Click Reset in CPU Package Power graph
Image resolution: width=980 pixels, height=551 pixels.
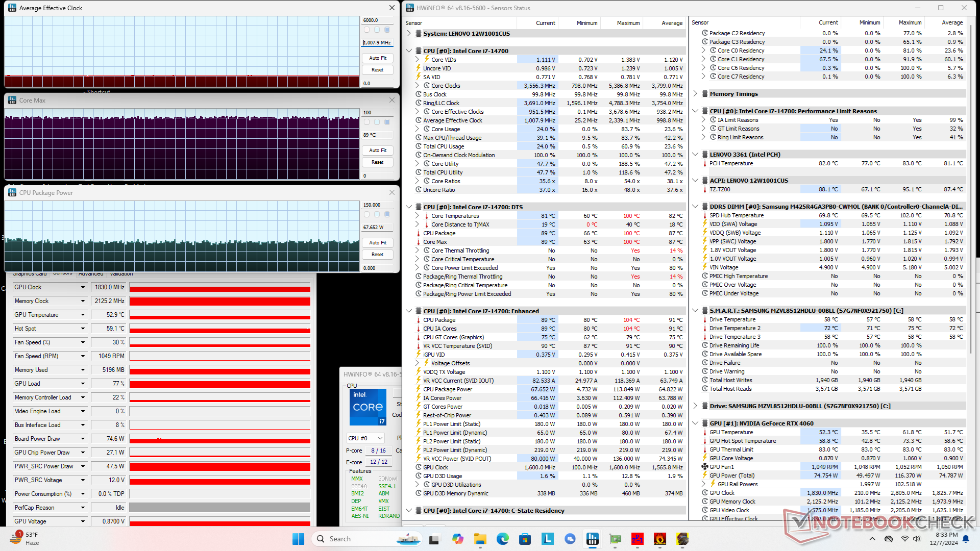(378, 255)
